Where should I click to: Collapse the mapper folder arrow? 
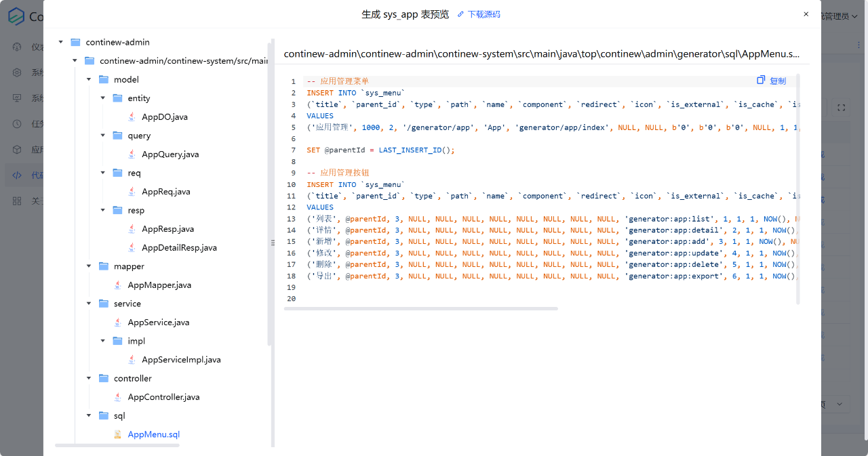89,266
